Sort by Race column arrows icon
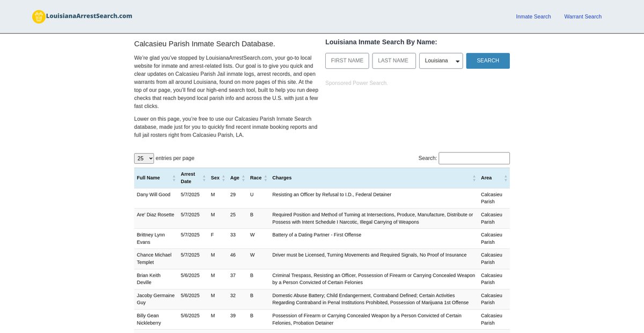 tap(265, 178)
